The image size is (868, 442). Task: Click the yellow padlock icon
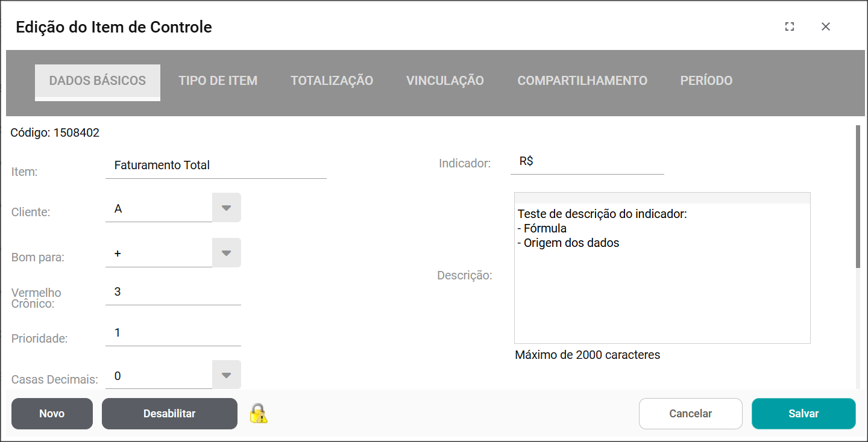[259, 414]
